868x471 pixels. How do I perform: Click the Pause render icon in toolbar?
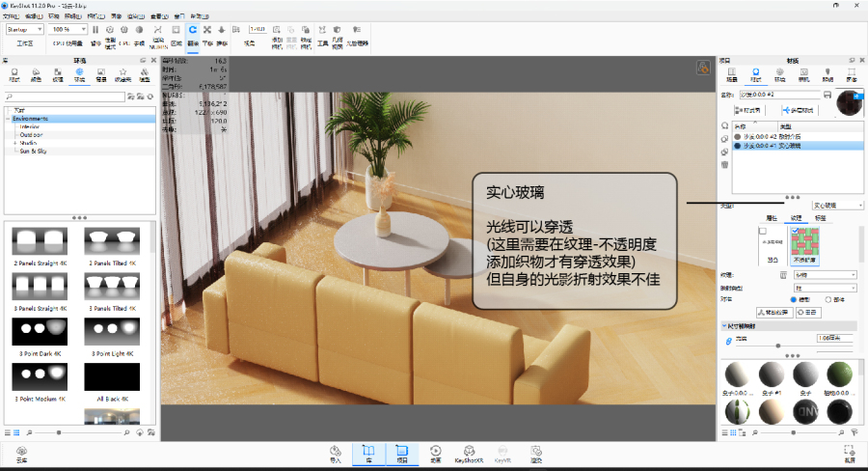point(95,30)
